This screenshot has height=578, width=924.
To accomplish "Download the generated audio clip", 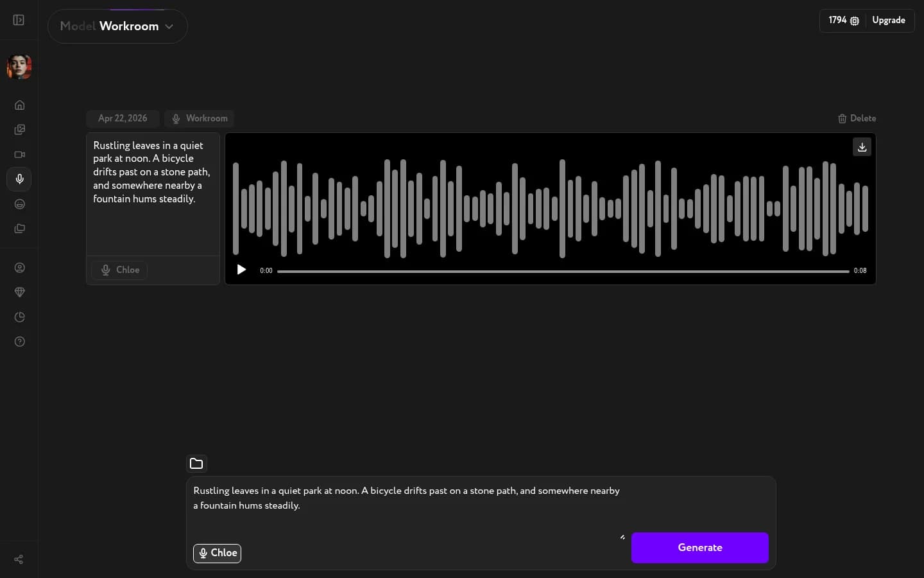I will (862, 147).
